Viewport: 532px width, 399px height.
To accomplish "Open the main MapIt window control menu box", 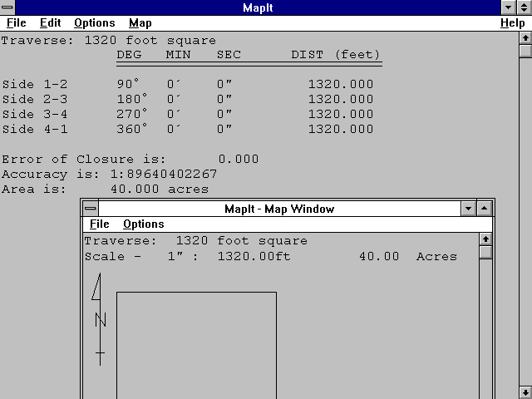I will click(x=8, y=7).
